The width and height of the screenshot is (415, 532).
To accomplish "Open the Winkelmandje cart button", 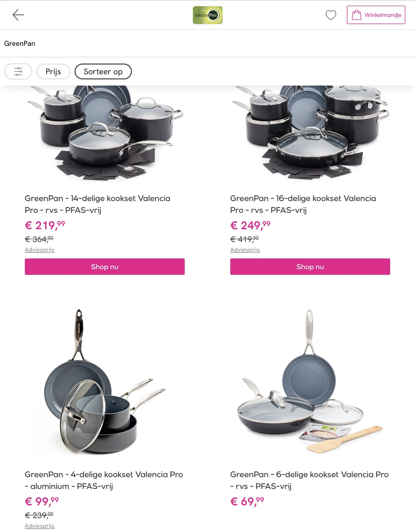I will (x=376, y=15).
